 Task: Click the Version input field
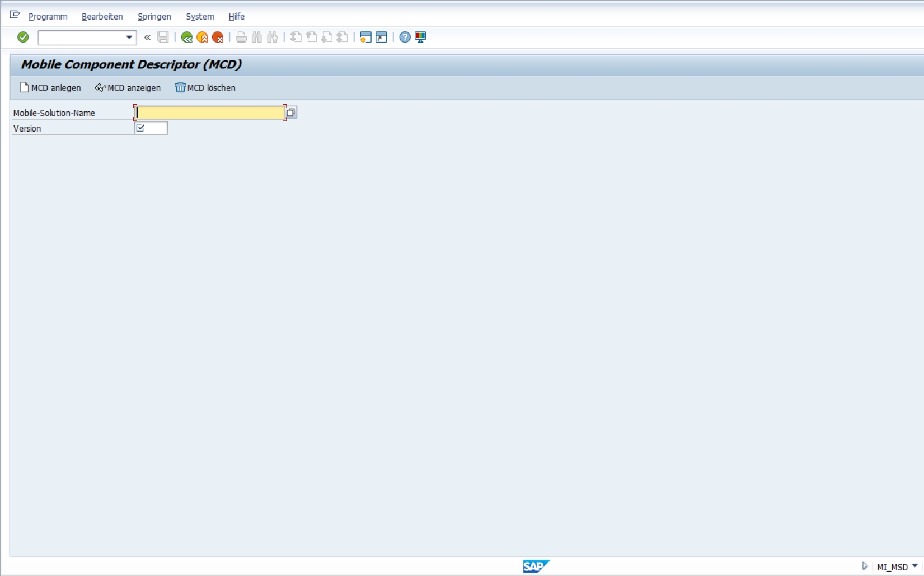[151, 128]
